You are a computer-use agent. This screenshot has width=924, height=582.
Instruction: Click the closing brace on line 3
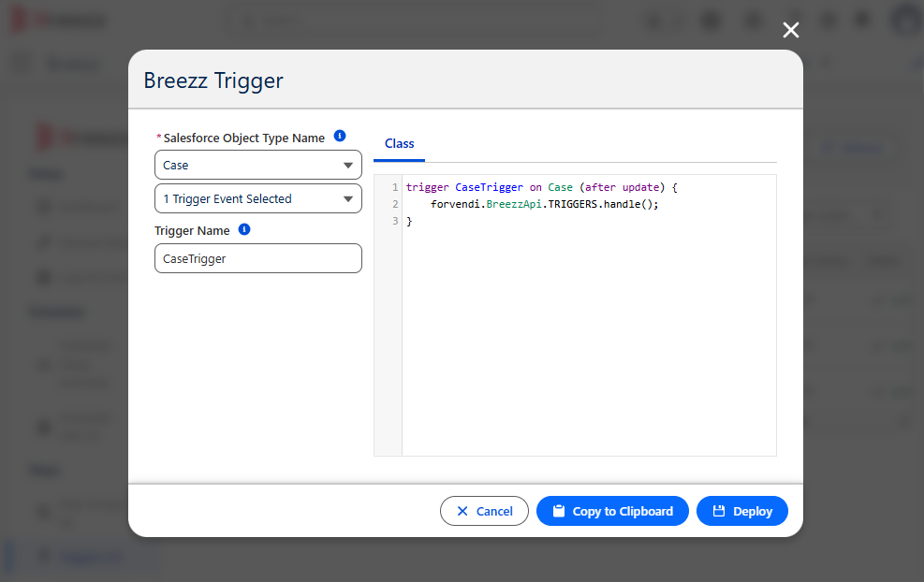(x=409, y=222)
